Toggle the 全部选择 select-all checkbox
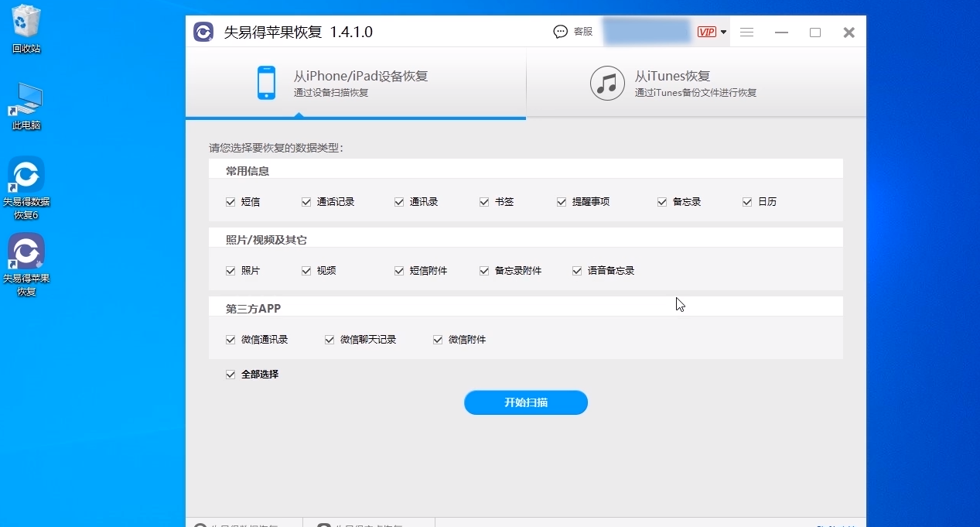Image resolution: width=980 pixels, height=527 pixels. pos(230,375)
